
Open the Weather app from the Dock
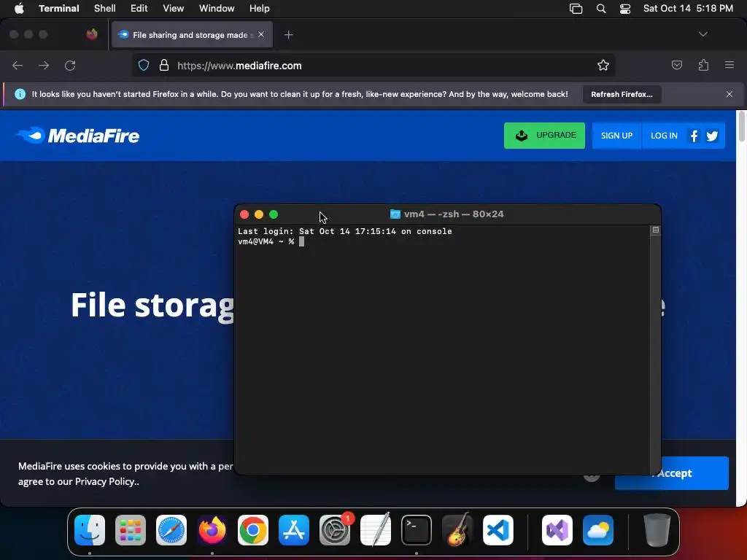coord(598,530)
